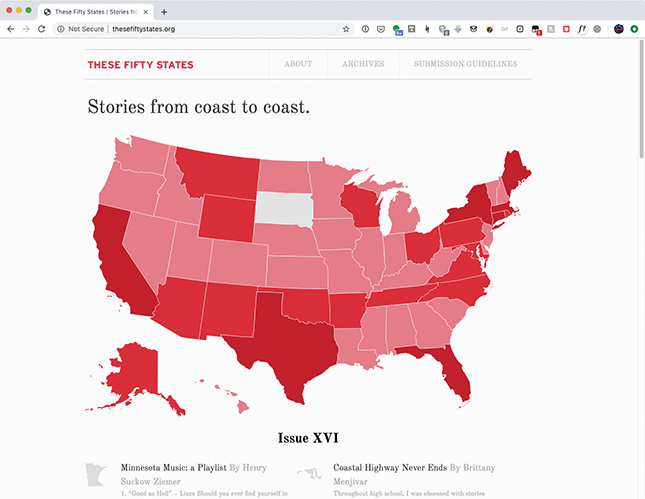Click the These Fifty States logo
The width and height of the screenshot is (645, 499).
coord(140,65)
